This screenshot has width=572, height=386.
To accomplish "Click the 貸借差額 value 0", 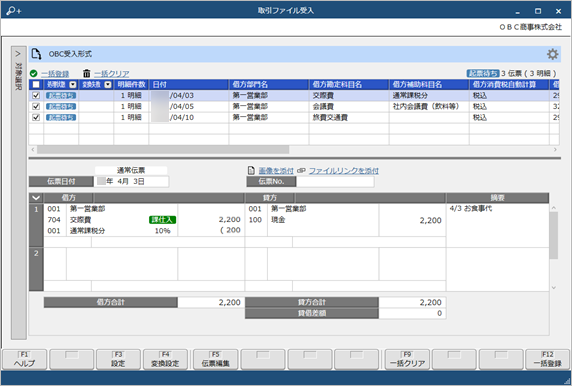I will pyautogui.click(x=440, y=313).
